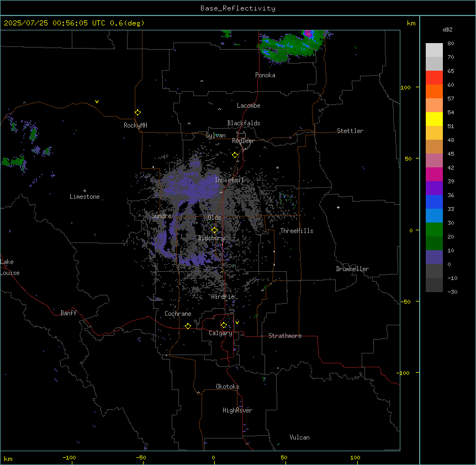Click the yellow diamond marker under Olds
The image size is (476, 465).
pyautogui.click(x=215, y=230)
